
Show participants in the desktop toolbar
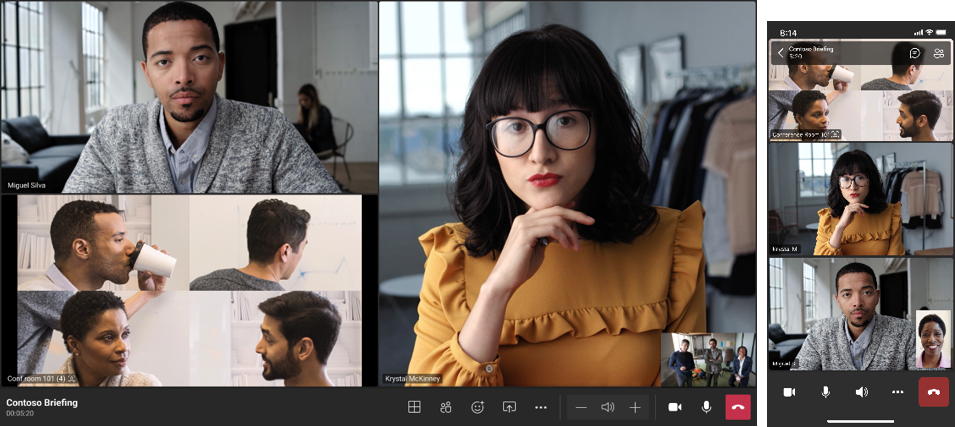(x=446, y=408)
